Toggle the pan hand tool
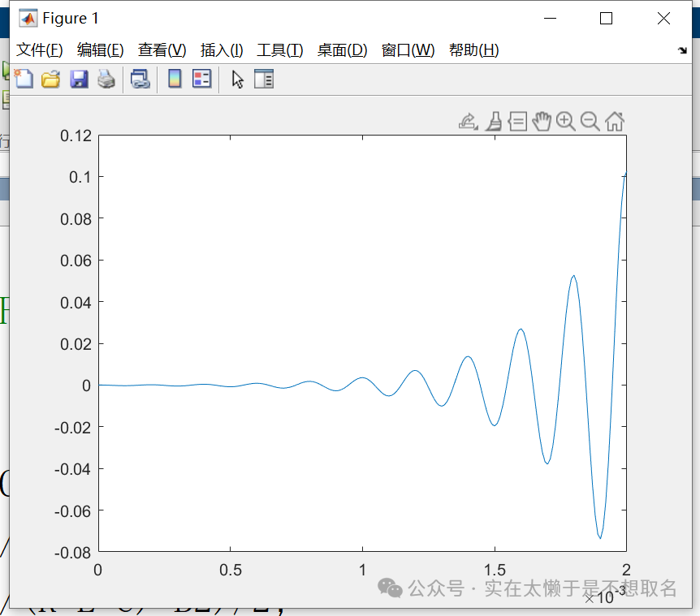Screen dimensions: 700x616 click(x=542, y=122)
